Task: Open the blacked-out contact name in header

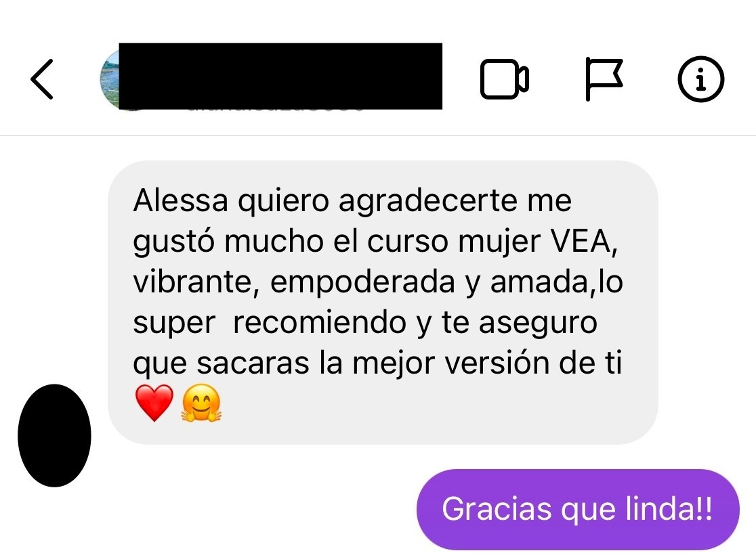Action: (x=280, y=76)
